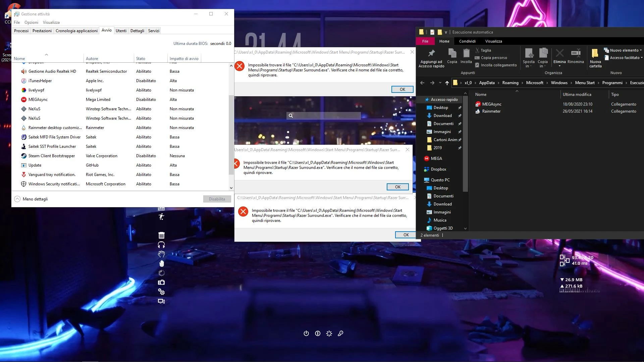Click the trash bin icon in desktop dock
This screenshot has width=644, height=362.
coord(161,235)
